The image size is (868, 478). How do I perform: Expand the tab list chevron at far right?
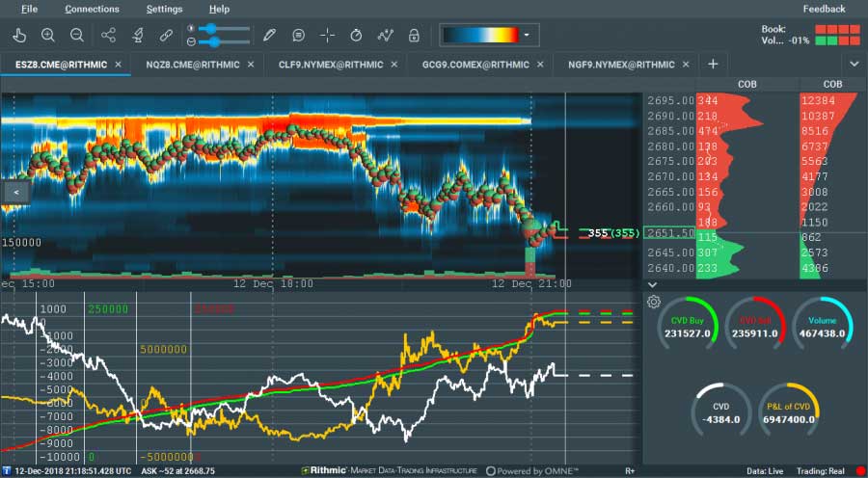tap(854, 64)
